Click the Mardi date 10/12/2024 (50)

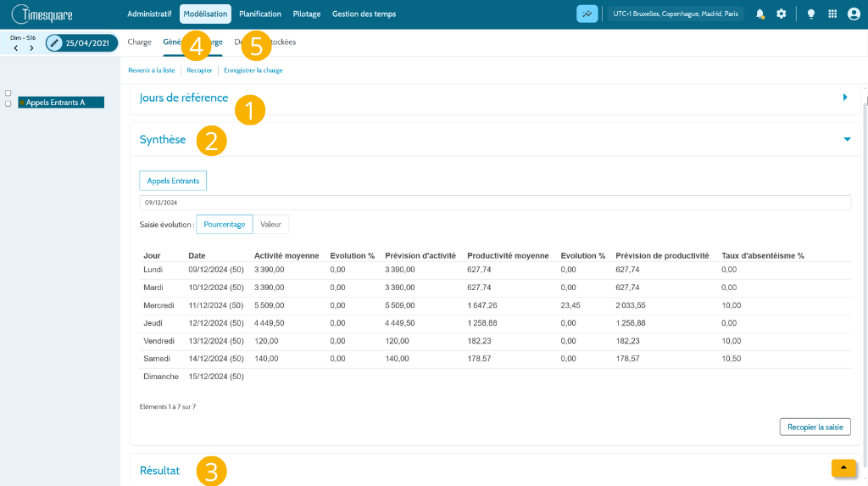click(x=216, y=288)
